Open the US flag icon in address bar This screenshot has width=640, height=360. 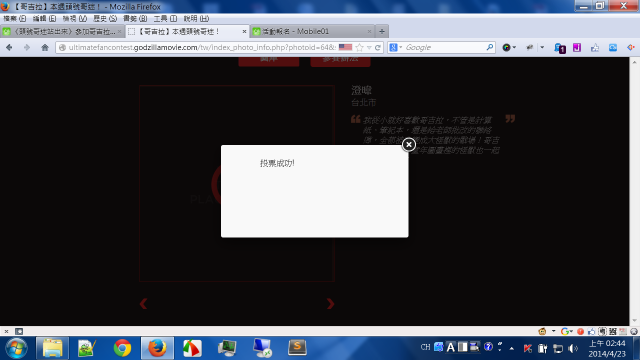pos(345,47)
